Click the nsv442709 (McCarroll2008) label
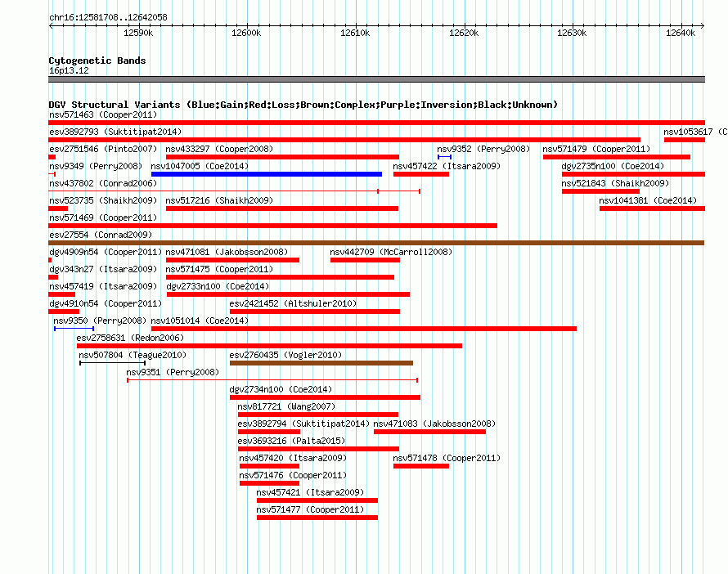This screenshot has height=574, width=728. (x=391, y=252)
